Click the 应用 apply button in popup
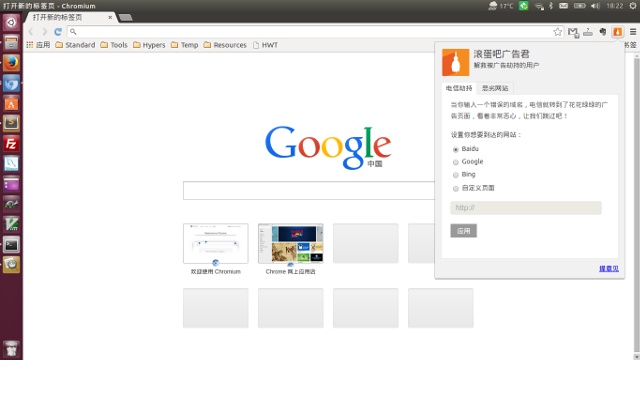 pyautogui.click(x=463, y=231)
